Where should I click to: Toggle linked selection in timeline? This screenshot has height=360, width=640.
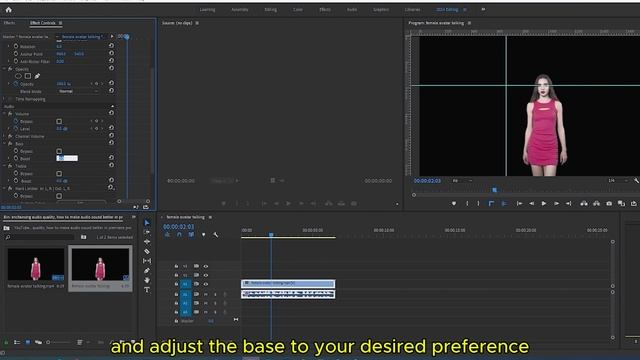(191, 235)
